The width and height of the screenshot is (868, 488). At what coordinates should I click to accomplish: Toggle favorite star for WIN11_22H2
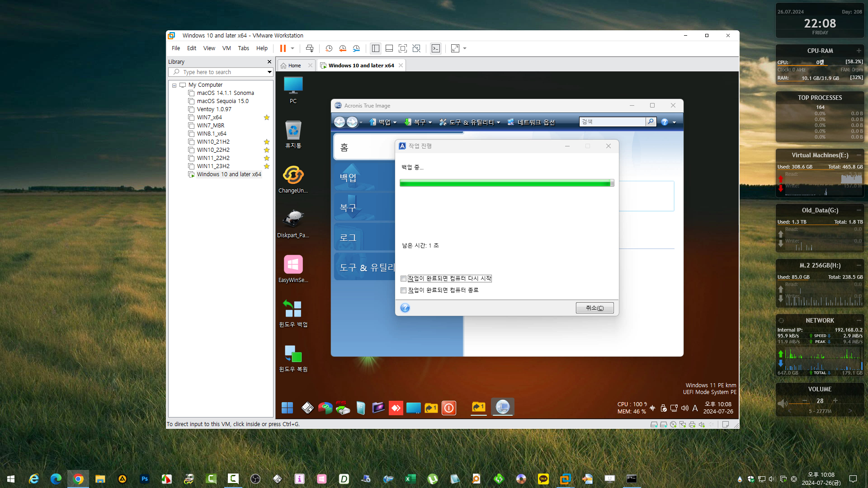(267, 158)
